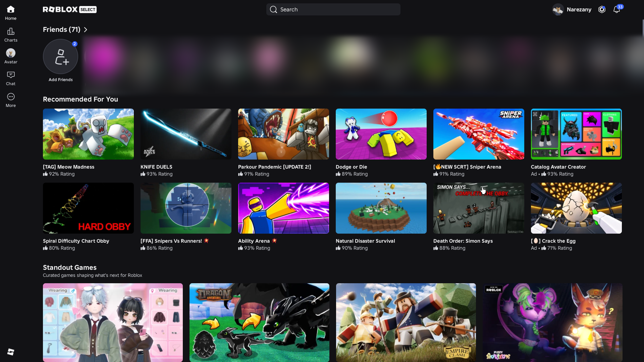Click NEW SCRT Sniper Arena title
The width and height of the screenshot is (644, 362).
467,167
